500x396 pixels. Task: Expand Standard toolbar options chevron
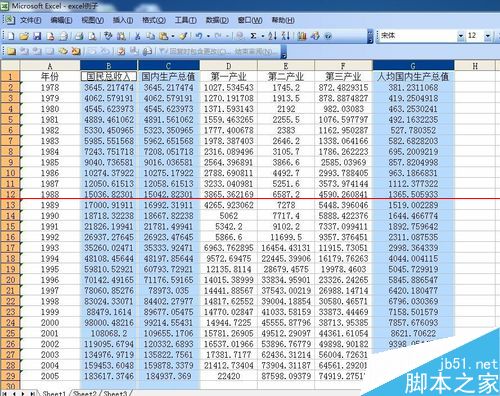point(370,36)
